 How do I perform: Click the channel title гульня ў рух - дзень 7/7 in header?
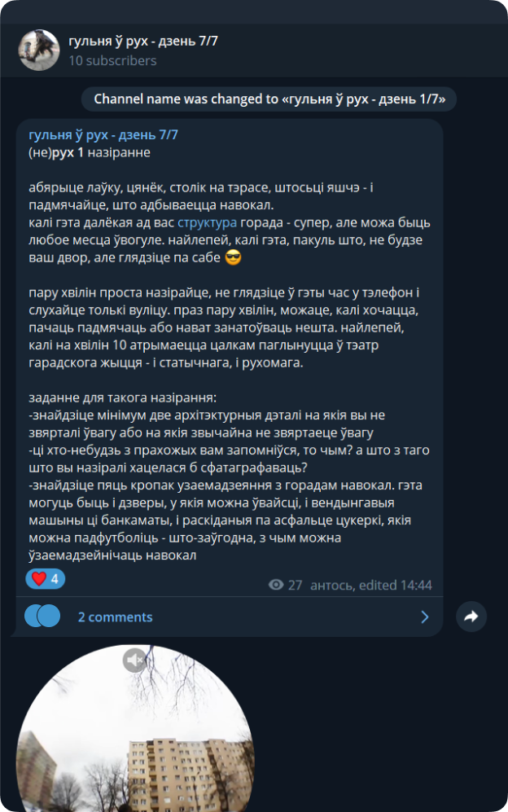click(x=143, y=41)
